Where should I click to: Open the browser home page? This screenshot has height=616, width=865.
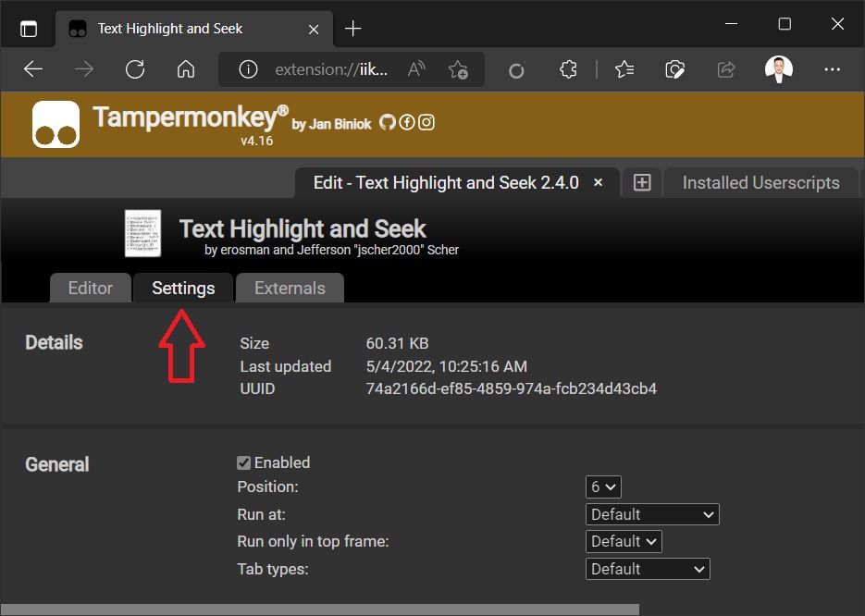point(186,69)
